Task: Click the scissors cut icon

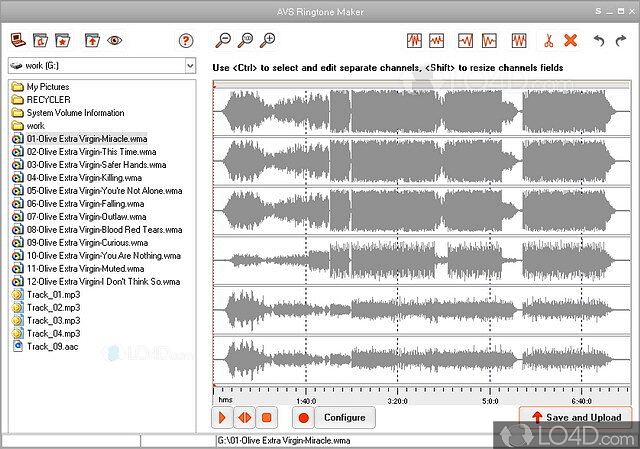Action: [x=548, y=41]
